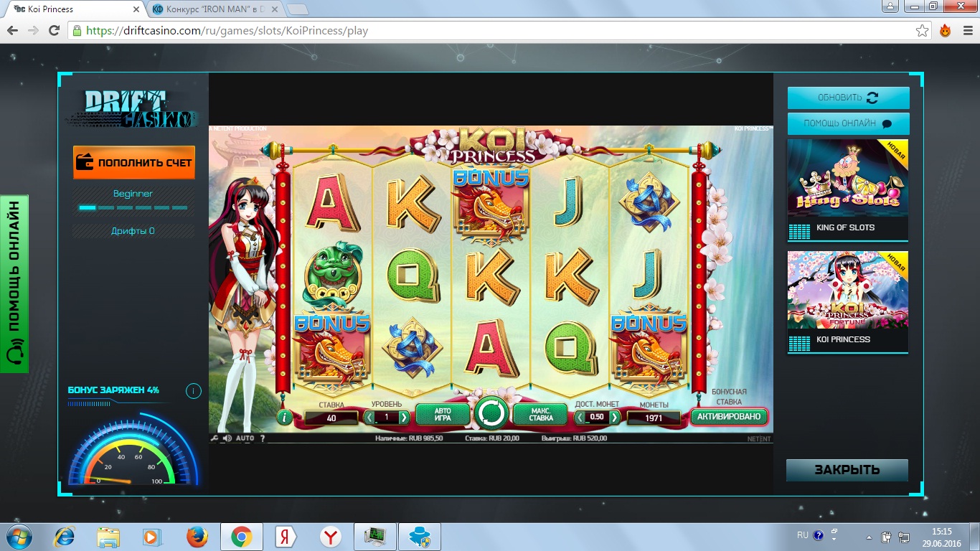Click the Beginner level progress bar

[x=133, y=208]
